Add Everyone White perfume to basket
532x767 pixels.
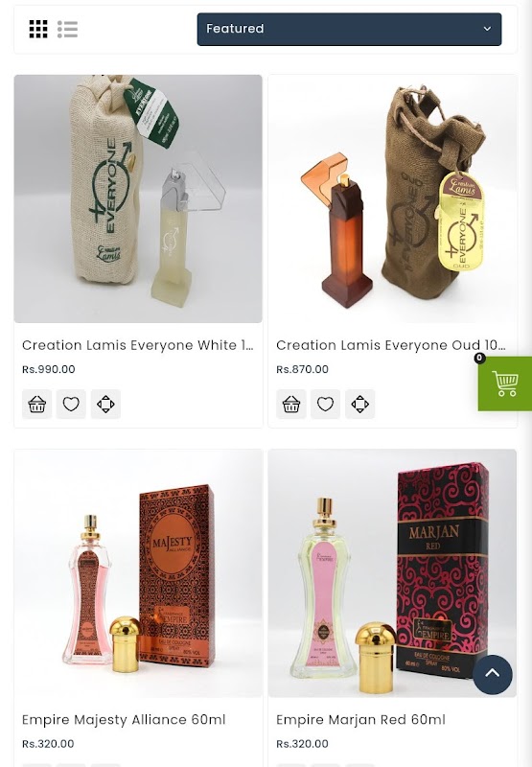(x=37, y=404)
